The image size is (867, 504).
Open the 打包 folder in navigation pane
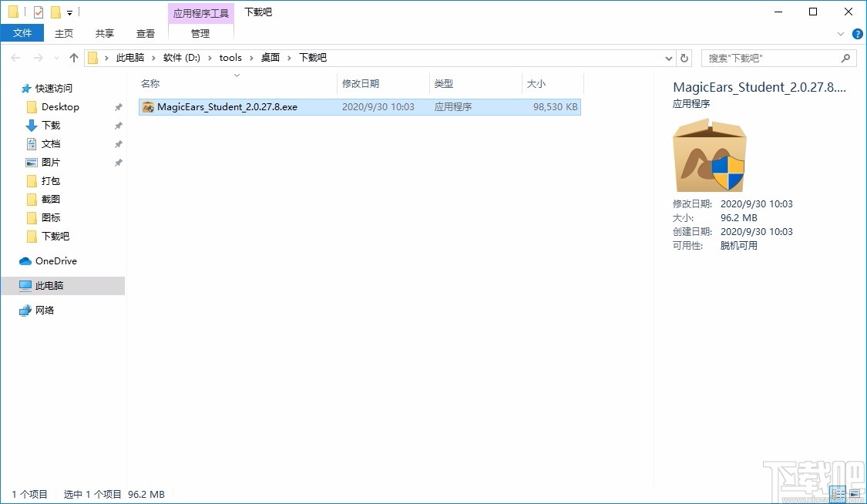point(51,180)
